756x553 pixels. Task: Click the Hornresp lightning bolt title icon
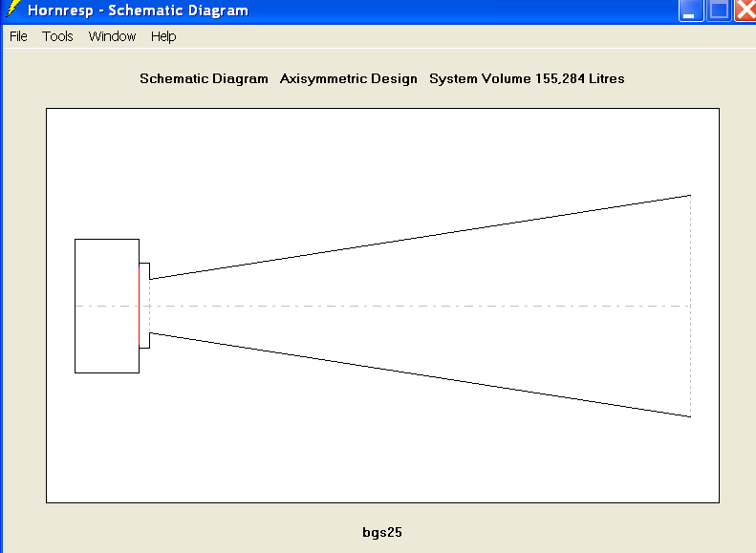13,9
